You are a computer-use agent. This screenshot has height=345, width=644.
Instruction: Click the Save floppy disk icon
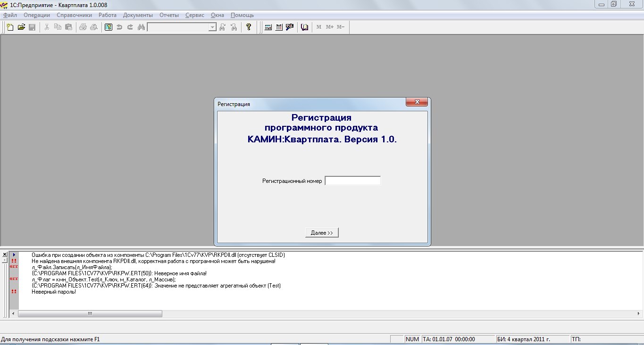[32, 27]
